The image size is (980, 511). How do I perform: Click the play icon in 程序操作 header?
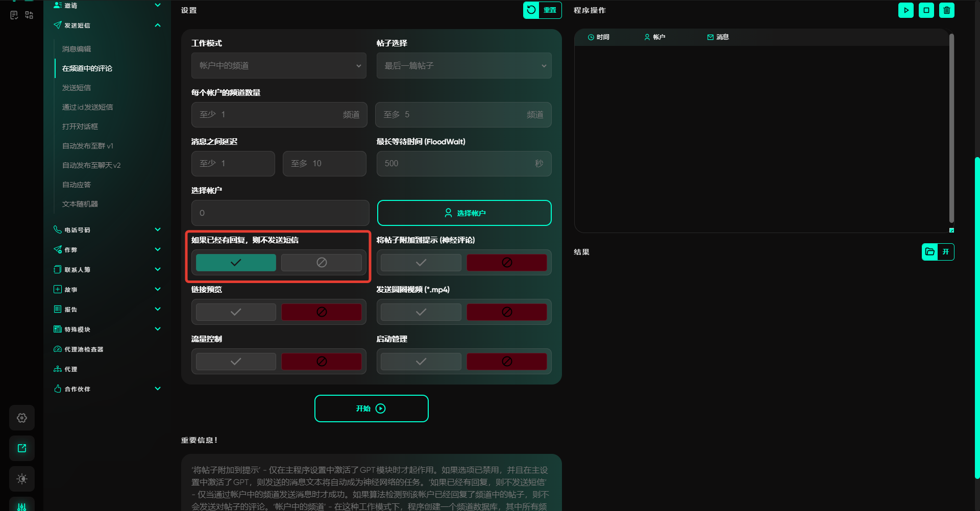pos(905,10)
